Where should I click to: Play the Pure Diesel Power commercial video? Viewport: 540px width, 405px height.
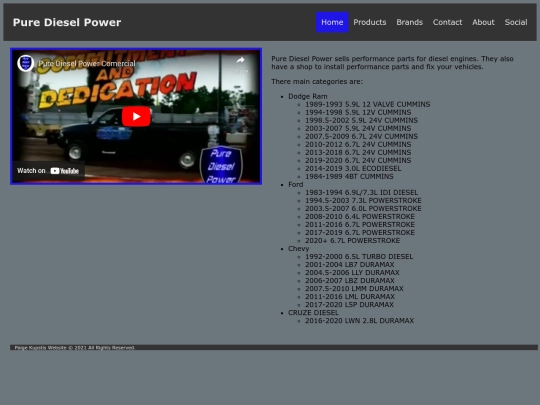pyautogui.click(x=136, y=116)
